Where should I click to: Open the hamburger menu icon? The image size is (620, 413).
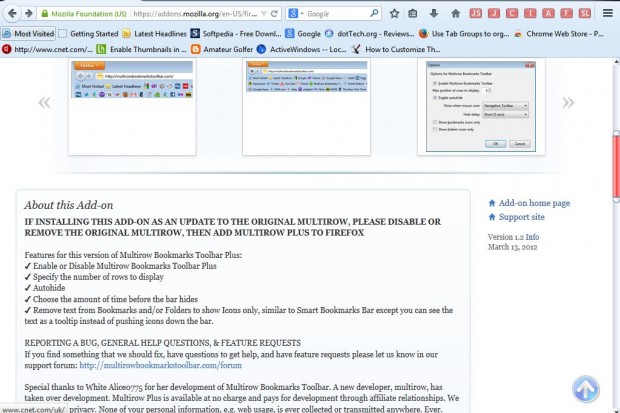(608, 13)
